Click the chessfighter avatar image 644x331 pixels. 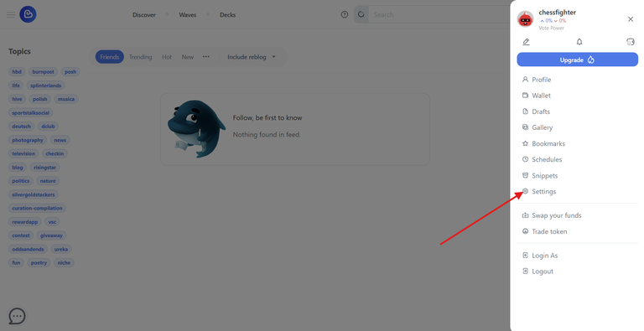point(525,19)
